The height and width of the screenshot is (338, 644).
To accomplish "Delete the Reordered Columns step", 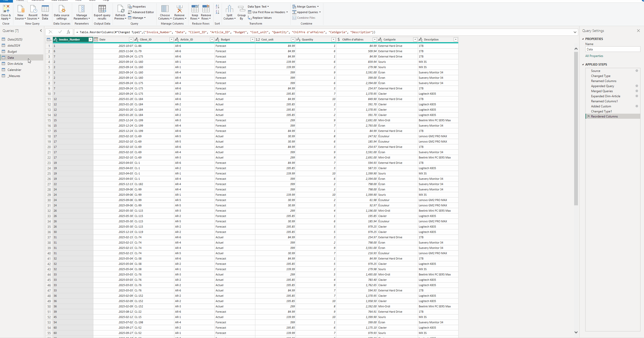I will tap(589, 116).
